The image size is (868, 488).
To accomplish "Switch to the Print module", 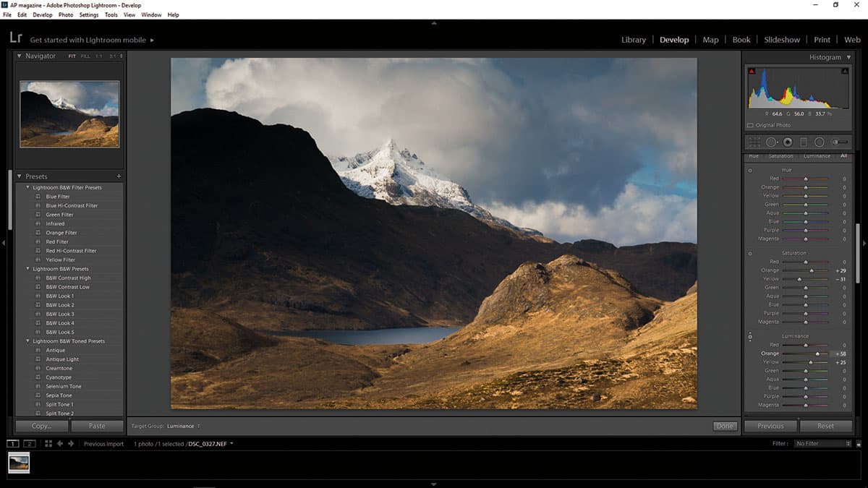I will point(822,40).
